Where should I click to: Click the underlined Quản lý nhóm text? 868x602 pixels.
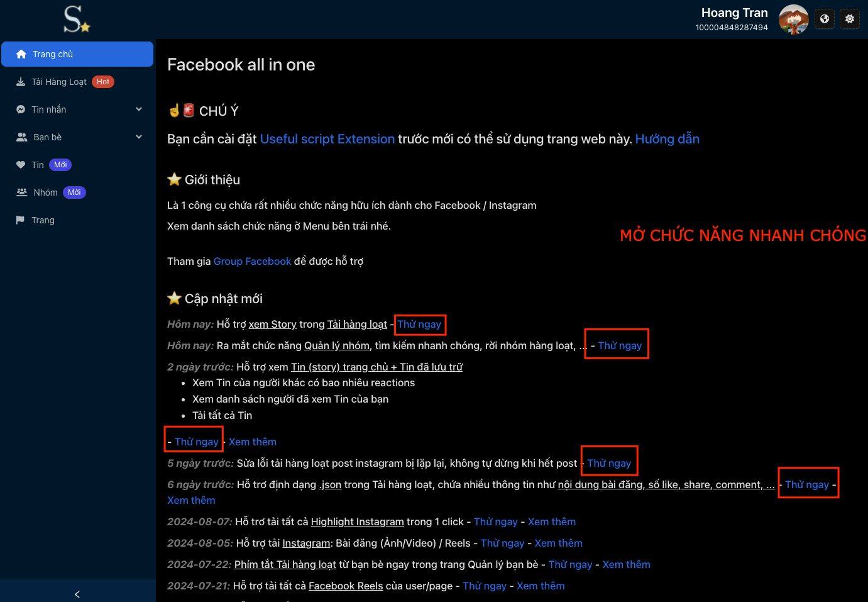click(x=337, y=345)
